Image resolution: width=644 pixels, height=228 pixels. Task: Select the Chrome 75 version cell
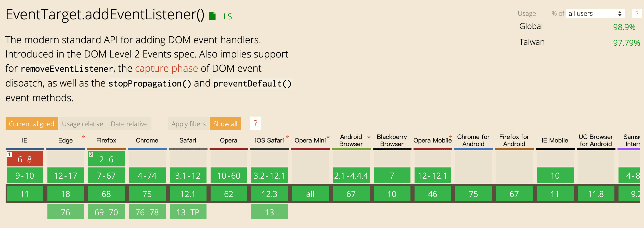pyautogui.click(x=147, y=194)
